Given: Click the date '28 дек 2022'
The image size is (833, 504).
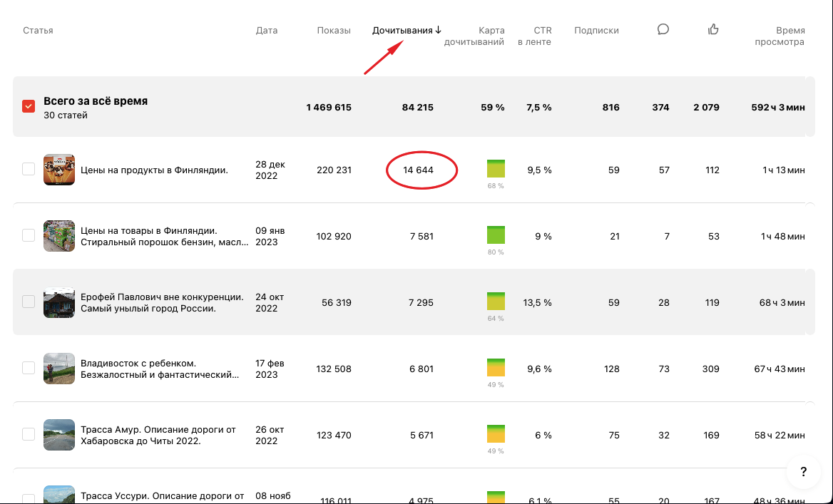Looking at the screenshot, I should click(x=270, y=170).
